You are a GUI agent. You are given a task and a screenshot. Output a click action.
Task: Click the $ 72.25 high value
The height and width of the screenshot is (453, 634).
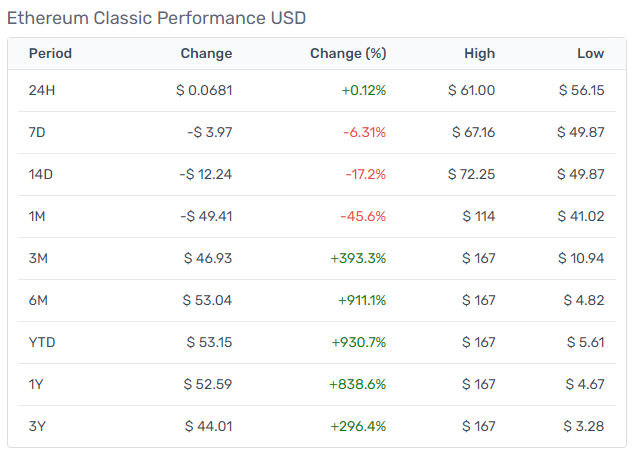coord(471,174)
